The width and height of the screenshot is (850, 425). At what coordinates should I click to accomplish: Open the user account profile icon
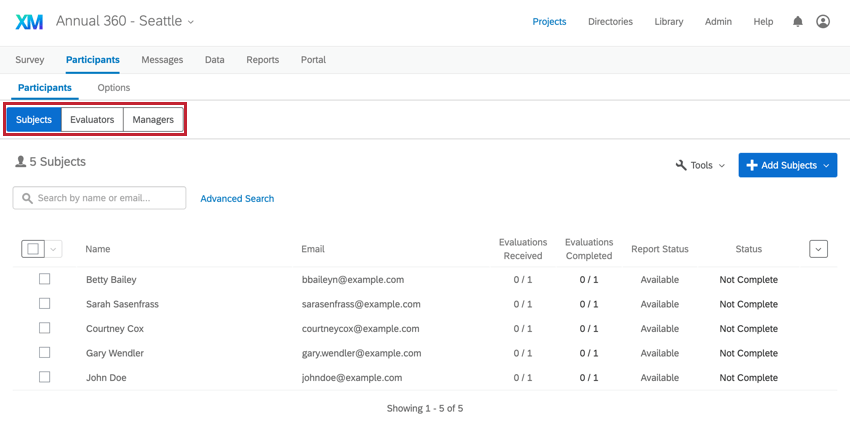point(823,21)
